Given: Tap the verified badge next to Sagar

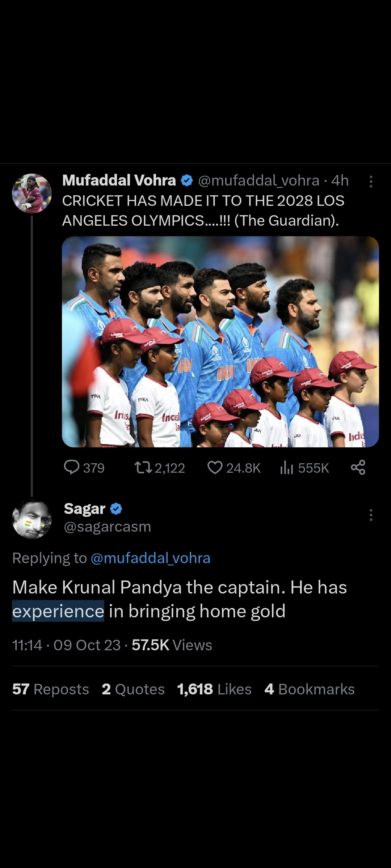Looking at the screenshot, I should [116, 509].
